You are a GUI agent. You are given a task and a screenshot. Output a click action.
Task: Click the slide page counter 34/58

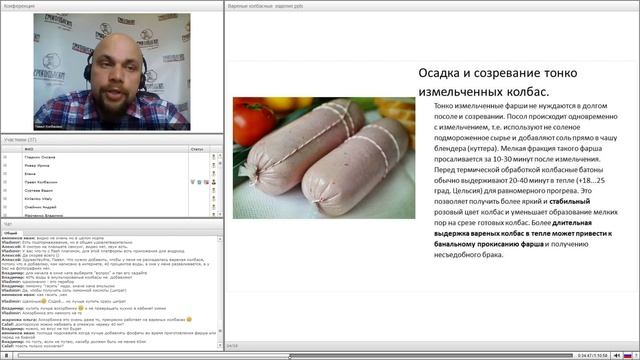coord(232,346)
